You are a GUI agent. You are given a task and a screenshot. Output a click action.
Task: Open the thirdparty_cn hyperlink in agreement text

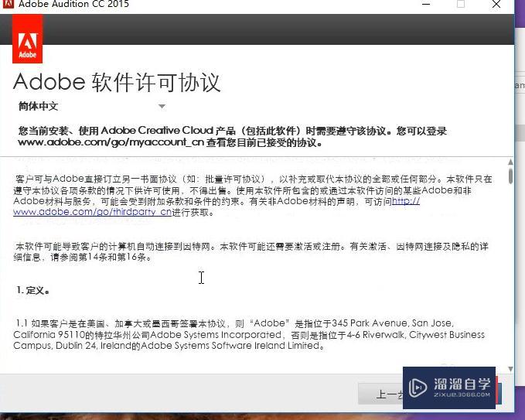[x=93, y=212]
